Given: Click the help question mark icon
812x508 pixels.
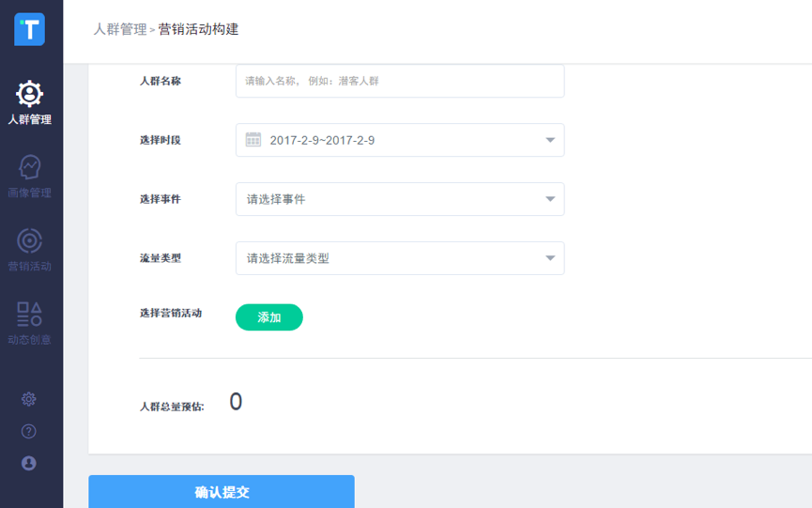Looking at the screenshot, I should 29,431.
